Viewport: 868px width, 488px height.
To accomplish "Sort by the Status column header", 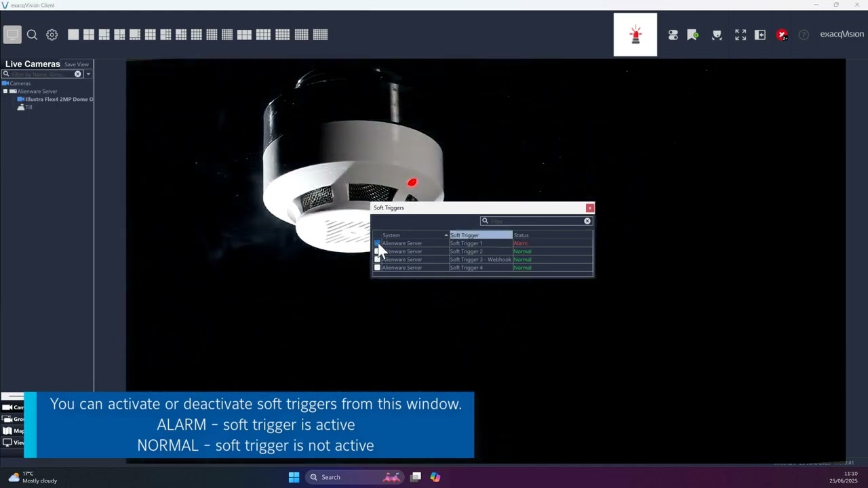I will 553,235.
